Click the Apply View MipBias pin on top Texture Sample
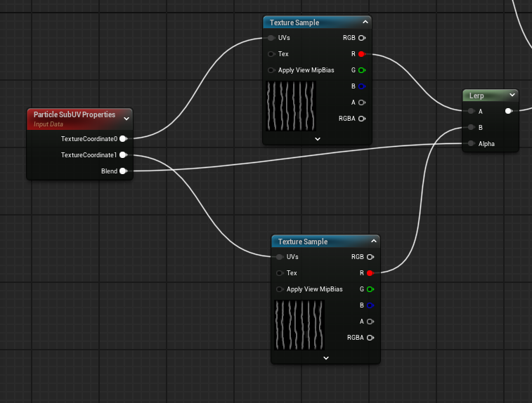Viewport: 532px width, 403px height. click(271, 70)
